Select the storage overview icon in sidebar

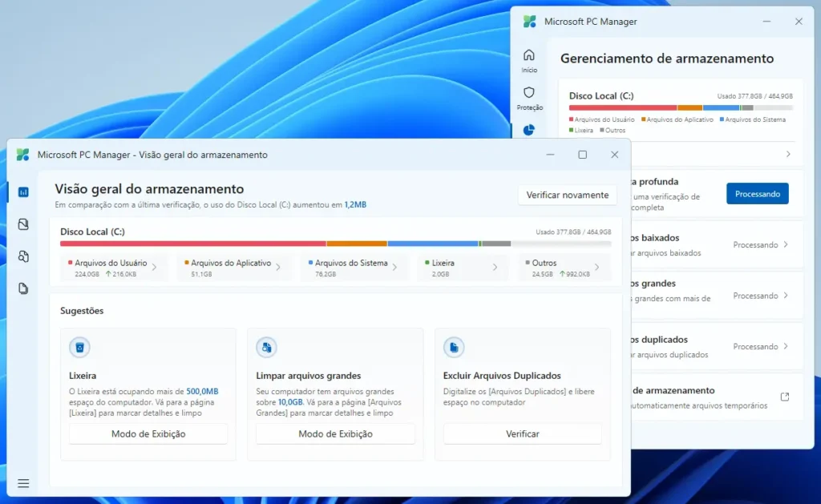(22, 192)
